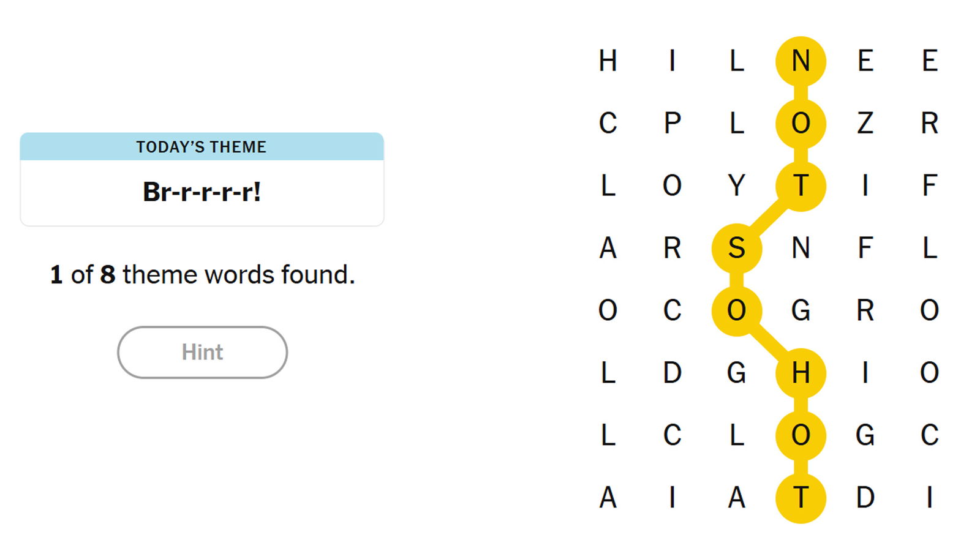980x551 pixels.
Task: Click the Hint button
Action: click(x=202, y=352)
